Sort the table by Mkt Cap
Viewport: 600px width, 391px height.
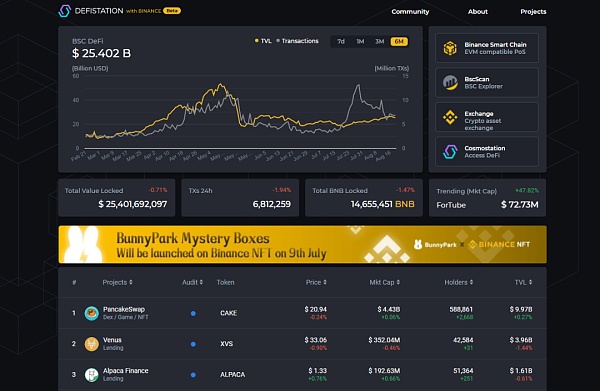pos(385,282)
